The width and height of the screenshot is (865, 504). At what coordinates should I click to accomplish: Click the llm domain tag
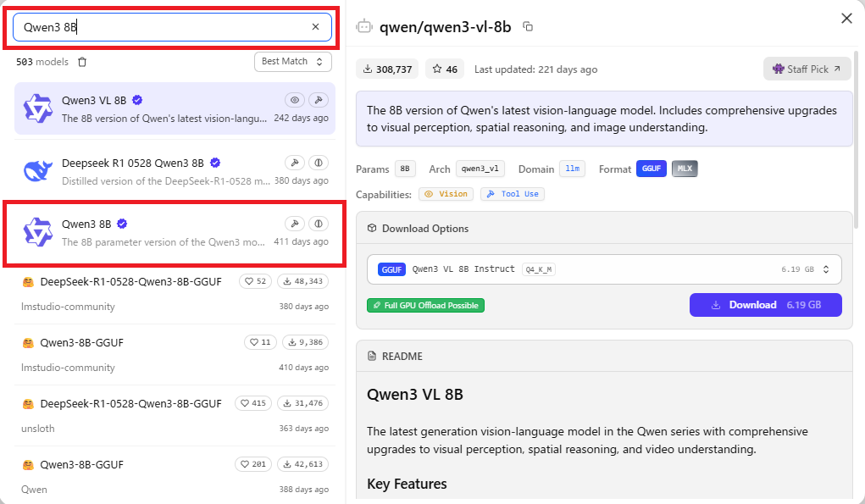click(x=572, y=169)
